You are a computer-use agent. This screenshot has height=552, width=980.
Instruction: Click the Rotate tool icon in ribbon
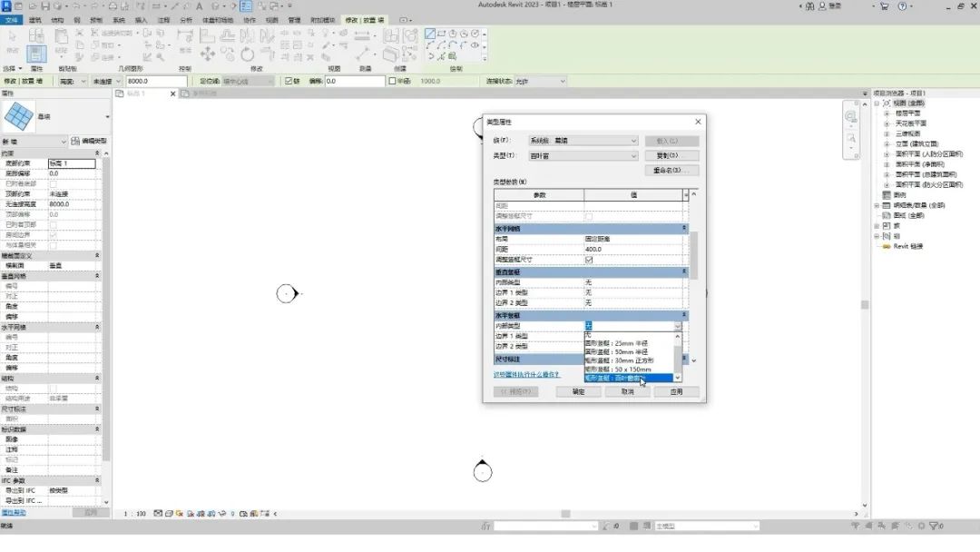coord(248,54)
